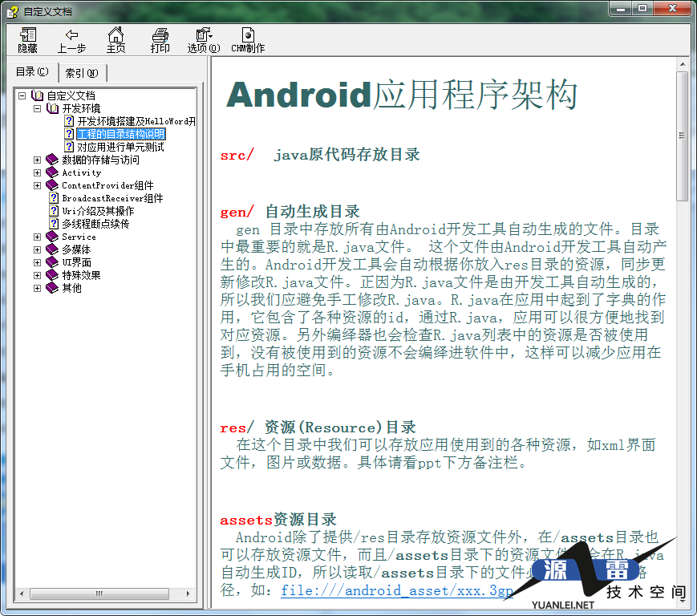Collapse the 自定义文档 root node
This screenshot has height=616, width=697.
(22, 95)
